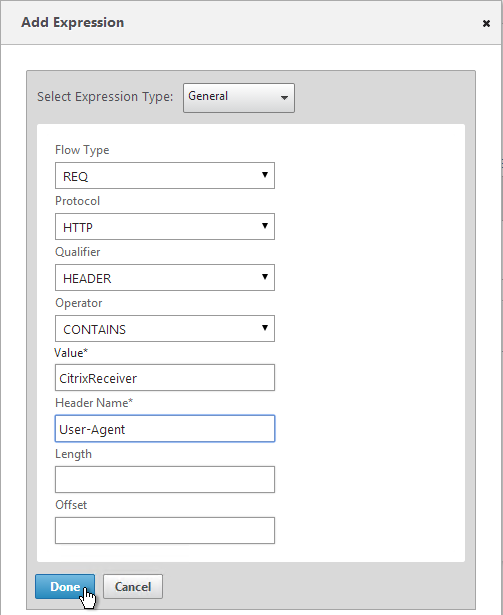Expand the Flow Type combo showing REQ
Viewport: 503px width, 615px height.
(x=165, y=175)
